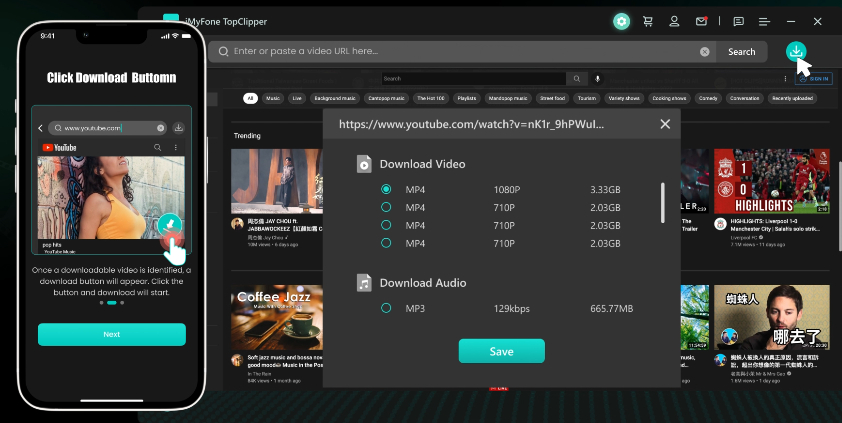This screenshot has width=842, height=423.
Task: Click the round teal download icon beside Search
Action: (x=796, y=52)
